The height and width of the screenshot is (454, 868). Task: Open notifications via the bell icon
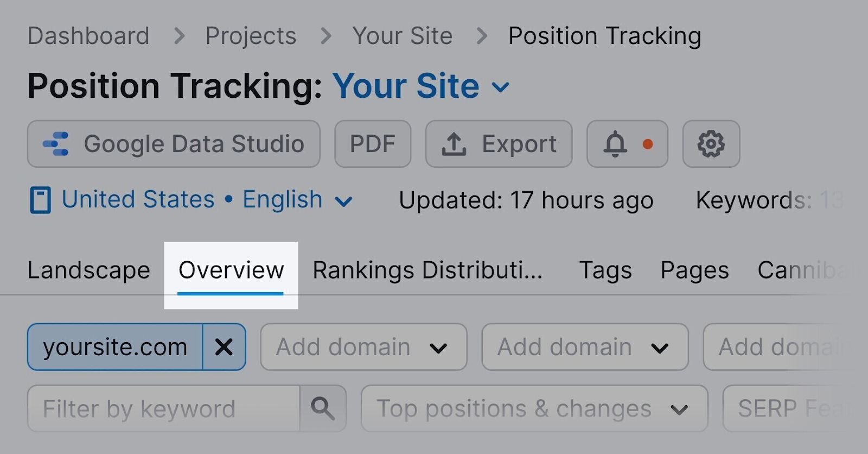[x=614, y=144]
